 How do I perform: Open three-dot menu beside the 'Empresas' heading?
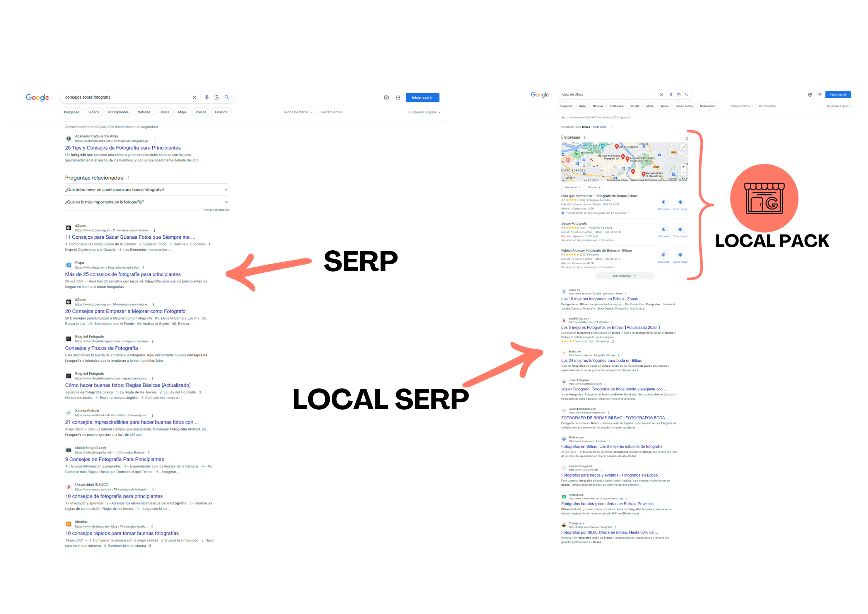tap(585, 138)
